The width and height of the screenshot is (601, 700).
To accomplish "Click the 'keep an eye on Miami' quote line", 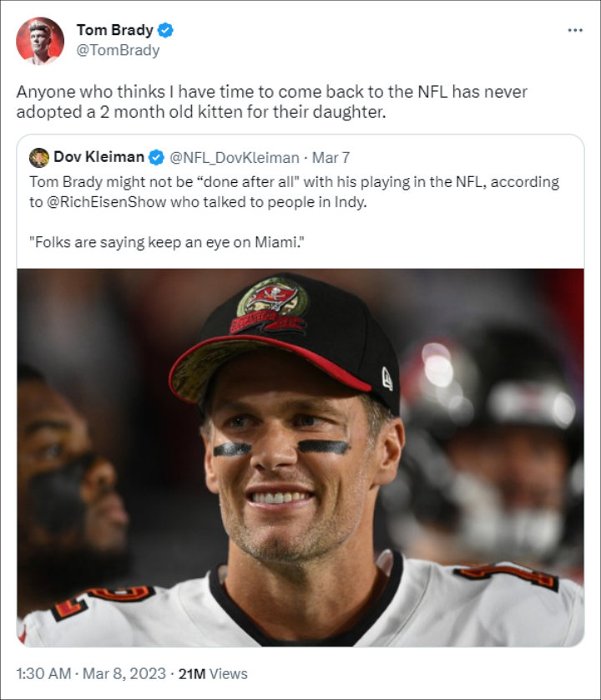I will [167, 242].
